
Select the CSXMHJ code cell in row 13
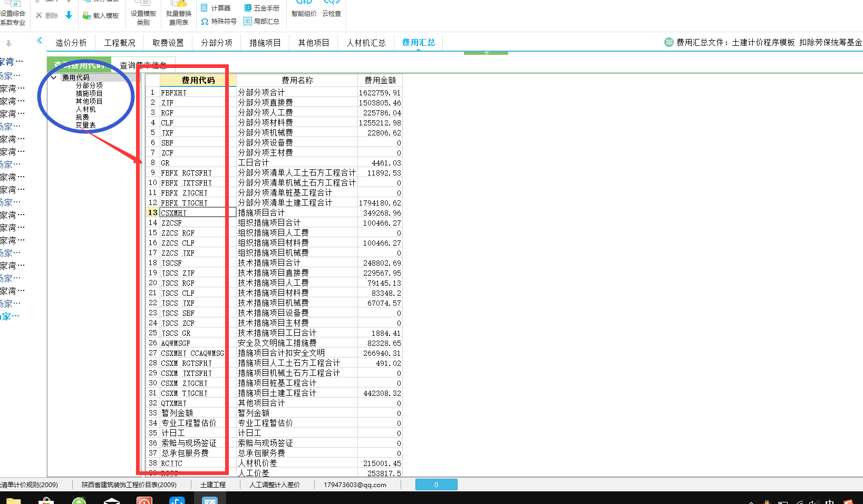coord(198,212)
